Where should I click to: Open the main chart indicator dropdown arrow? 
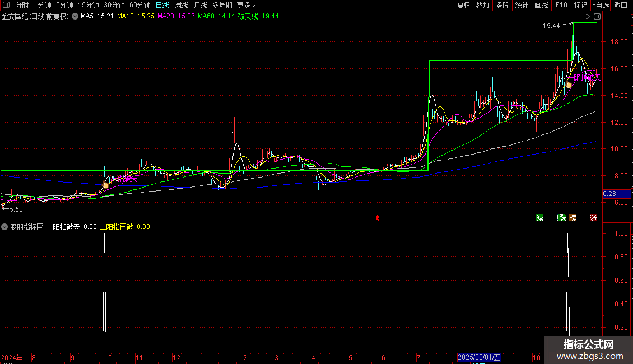coord(75,16)
